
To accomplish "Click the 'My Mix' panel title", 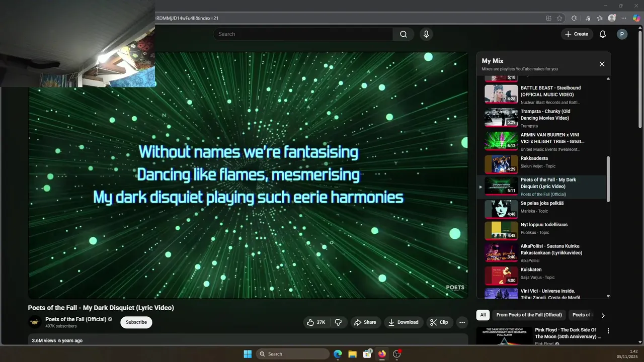I will pyautogui.click(x=493, y=61).
